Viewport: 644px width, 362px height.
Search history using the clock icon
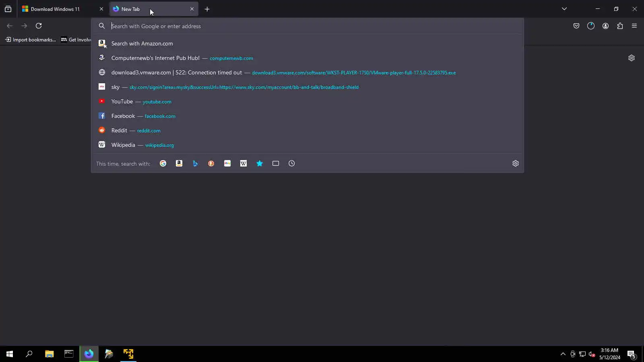click(x=292, y=163)
